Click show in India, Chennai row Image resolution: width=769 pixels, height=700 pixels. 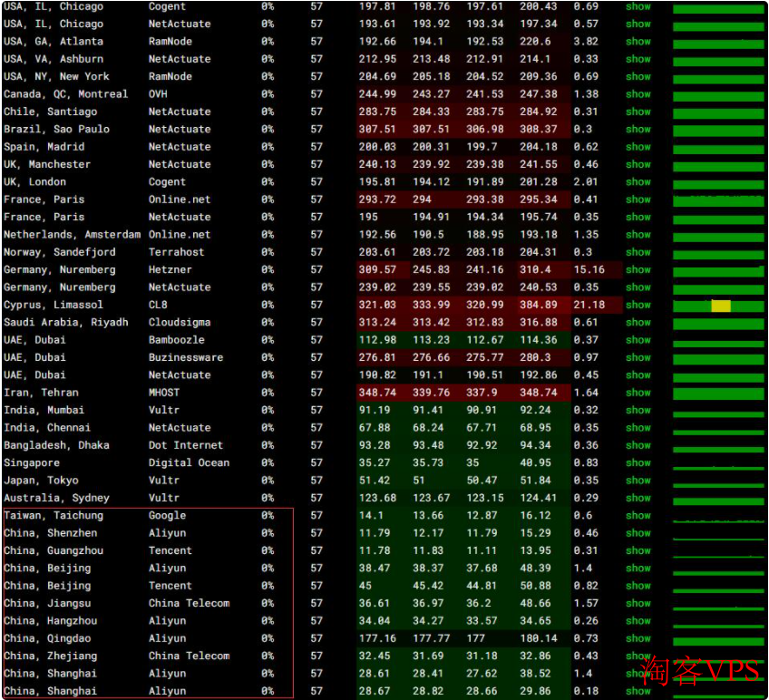tap(638, 428)
